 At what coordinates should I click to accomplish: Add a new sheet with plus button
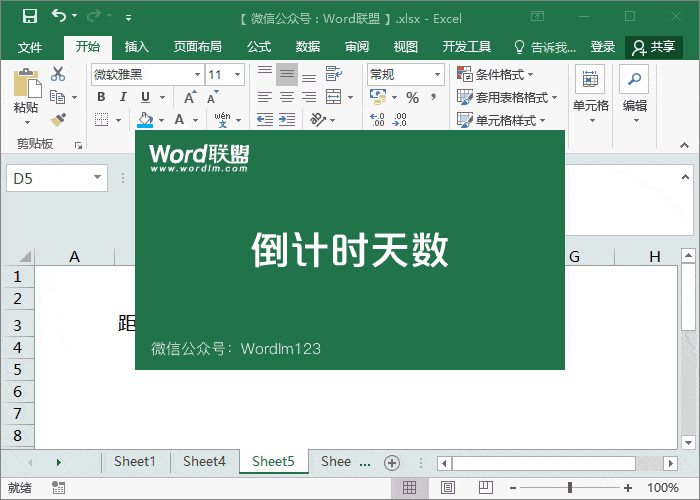point(392,463)
